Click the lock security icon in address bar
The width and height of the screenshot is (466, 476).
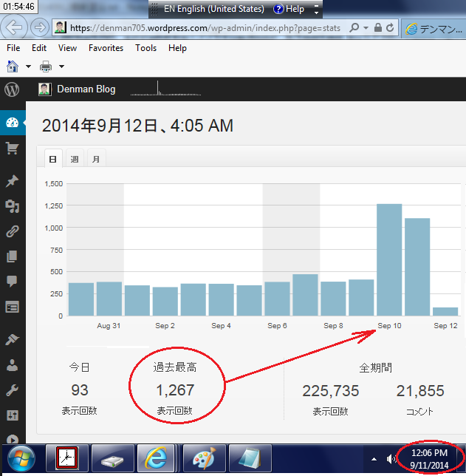tap(377, 27)
